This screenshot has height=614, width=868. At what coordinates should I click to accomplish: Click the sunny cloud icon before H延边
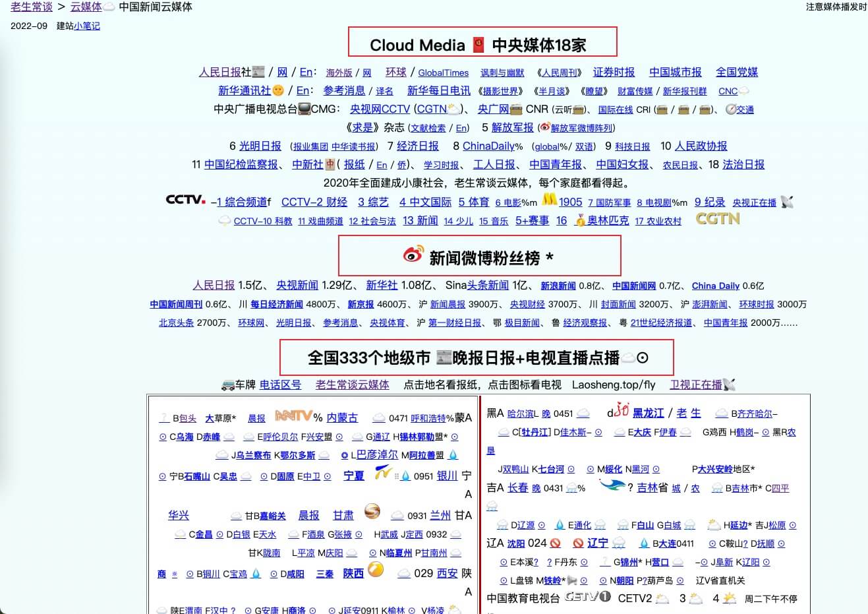pyautogui.click(x=714, y=525)
